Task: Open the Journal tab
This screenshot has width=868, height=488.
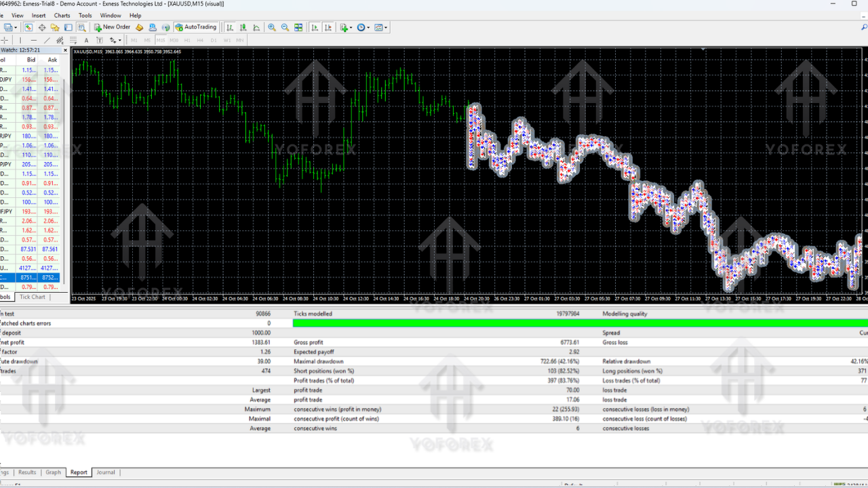Action: point(106,472)
